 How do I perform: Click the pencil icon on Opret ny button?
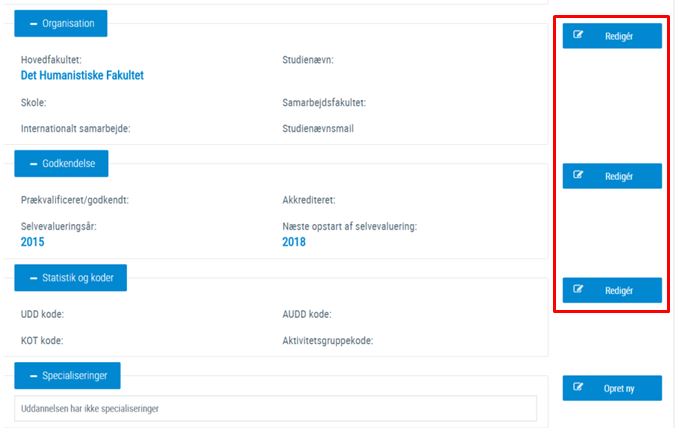(578, 387)
